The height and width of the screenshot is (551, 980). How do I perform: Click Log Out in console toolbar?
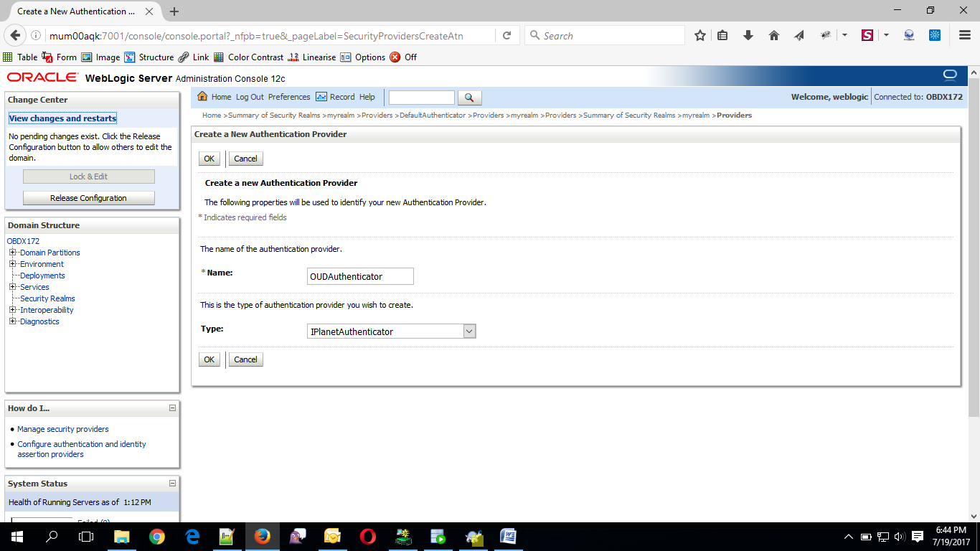[250, 97]
